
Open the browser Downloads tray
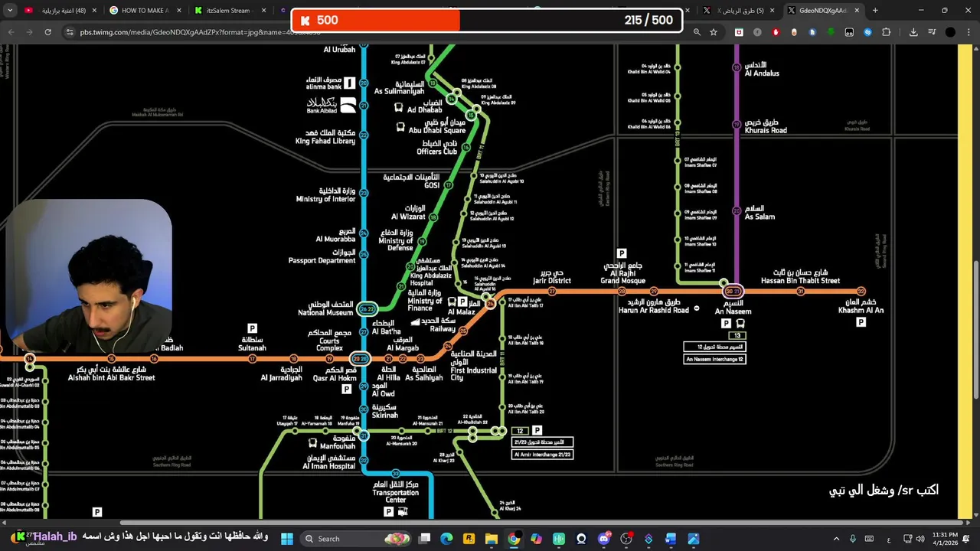click(913, 32)
